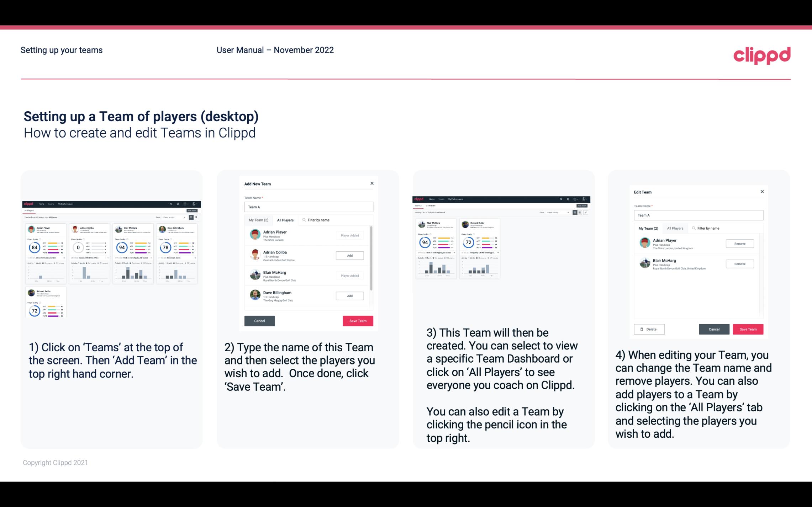The width and height of the screenshot is (812, 507).
Task: Click Team Name input field in Edit Team
Action: (698, 215)
